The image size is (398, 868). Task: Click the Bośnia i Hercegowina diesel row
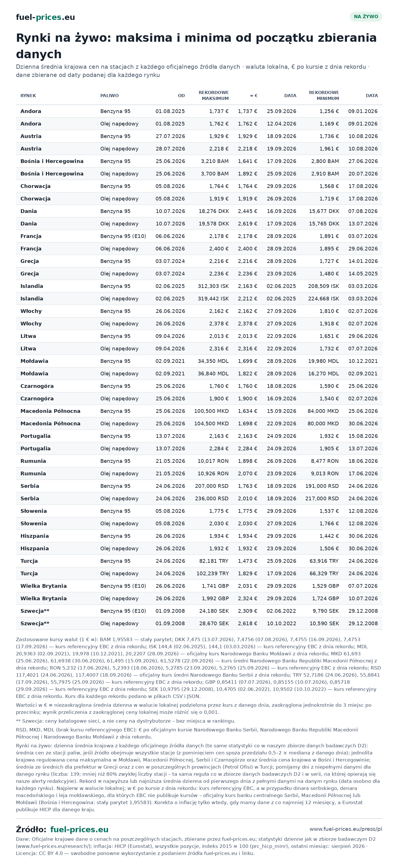[x=199, y=173]
